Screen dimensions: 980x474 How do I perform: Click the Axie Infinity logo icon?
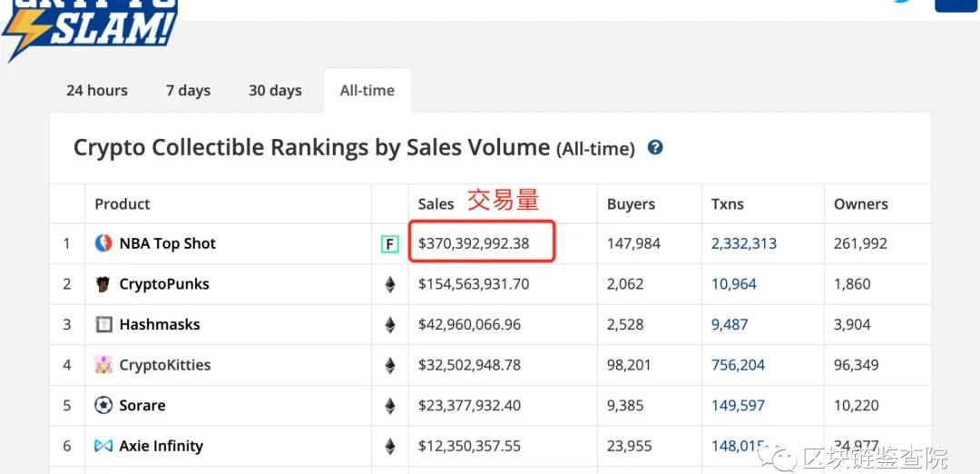coord(103,446)
